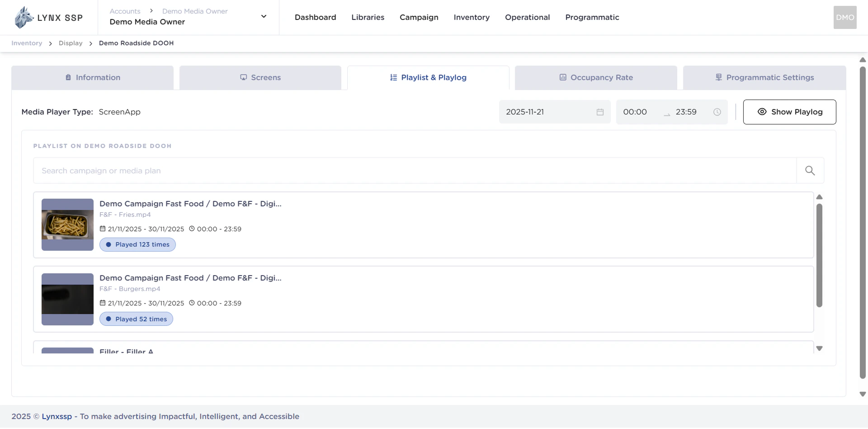The height and width of the screenshot is (429, 868).
Task: Click the Fries.mp4 video thumbnail
Action: click(x=67, y=224)
